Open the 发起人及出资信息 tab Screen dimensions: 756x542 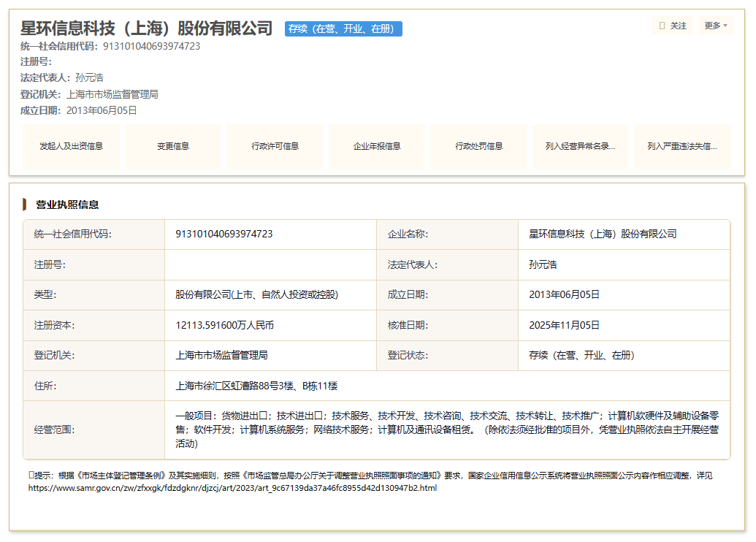coord(72,146)
